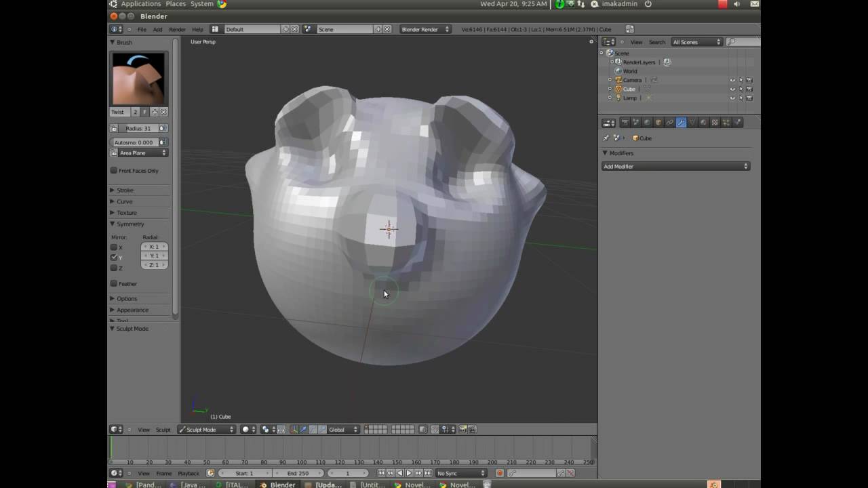Screen dimensions: 868x488
Task: Open the timeline Frame menu
Action: (x=164, y=473)
